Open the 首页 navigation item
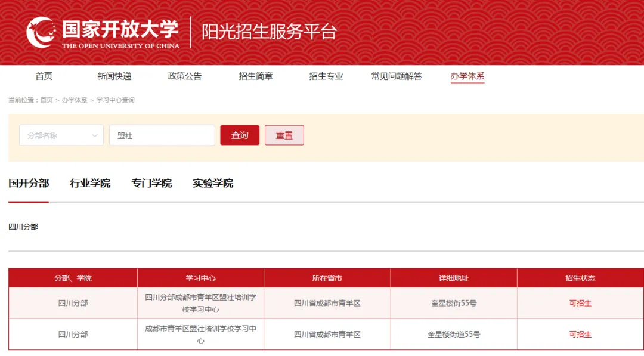 [44, 76]
